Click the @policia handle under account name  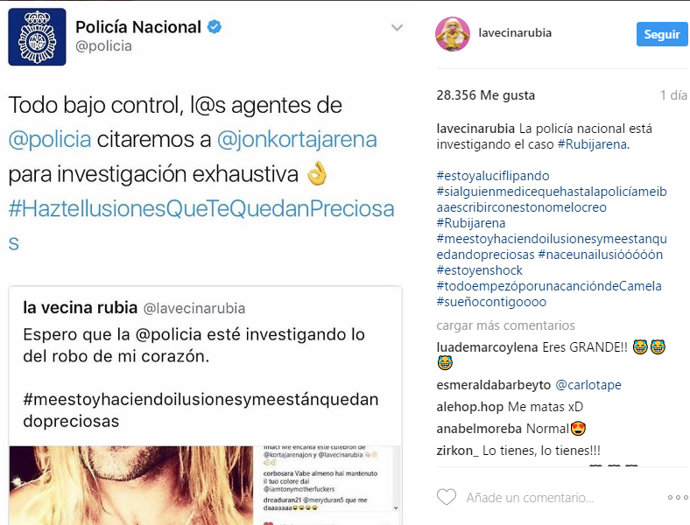tap(103, 46)
